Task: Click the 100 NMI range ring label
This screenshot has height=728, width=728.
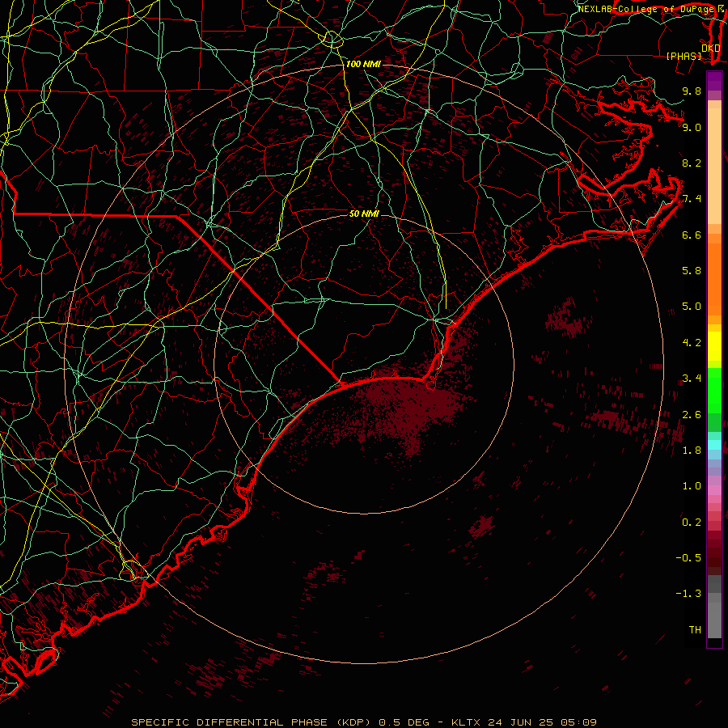Action: pos(363,64)
